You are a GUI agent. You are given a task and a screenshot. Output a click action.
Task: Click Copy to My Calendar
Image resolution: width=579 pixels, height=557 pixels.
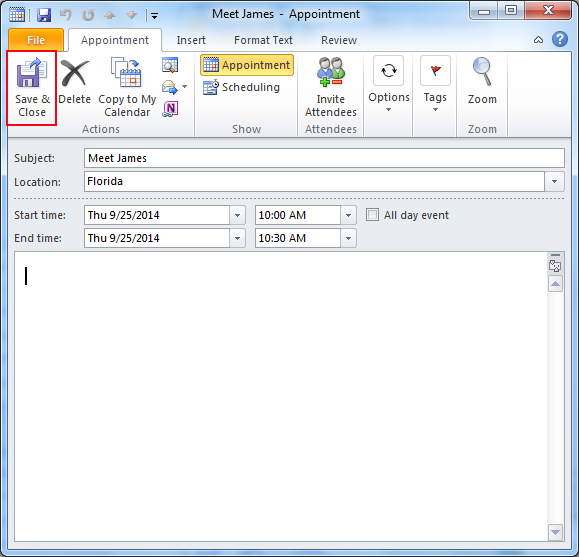point(127,87)
